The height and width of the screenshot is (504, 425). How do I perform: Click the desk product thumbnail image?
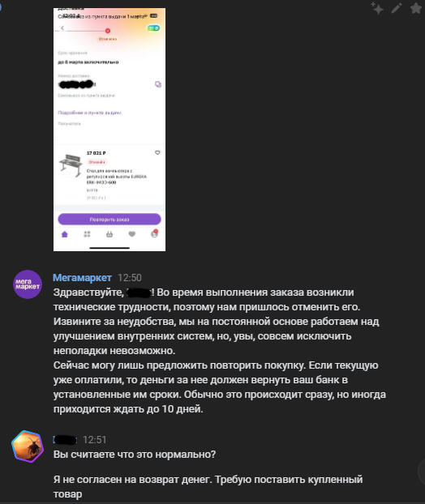click(71, 165)
